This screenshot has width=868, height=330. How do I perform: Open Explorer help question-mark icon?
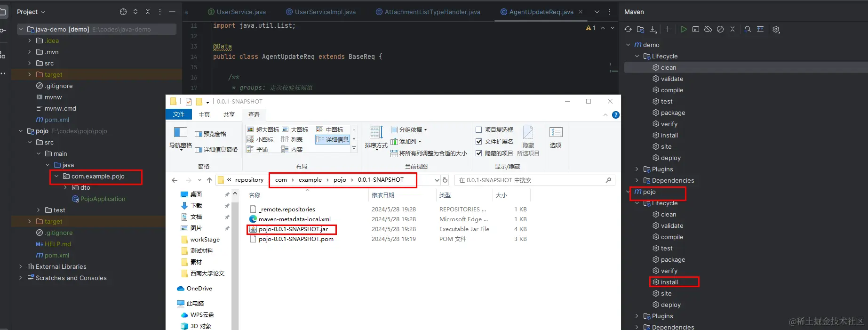tap(616, 115)
